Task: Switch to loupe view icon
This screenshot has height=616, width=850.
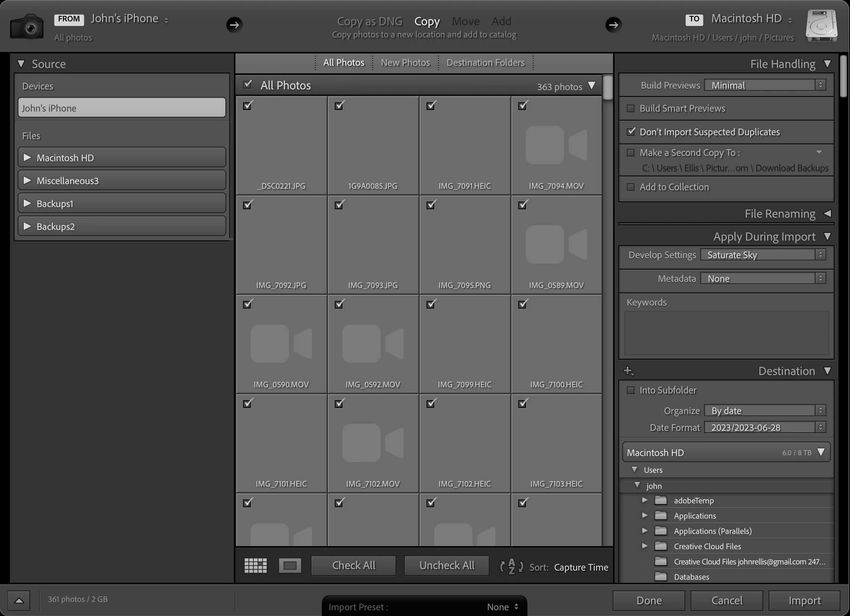Action: [x=290, y=566]
